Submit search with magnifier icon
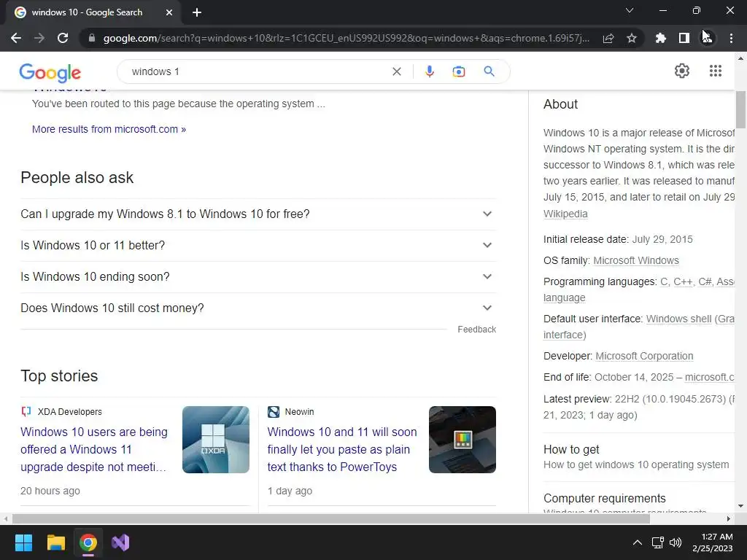Viewport: 747px width, 560px height. coord(489,71)
